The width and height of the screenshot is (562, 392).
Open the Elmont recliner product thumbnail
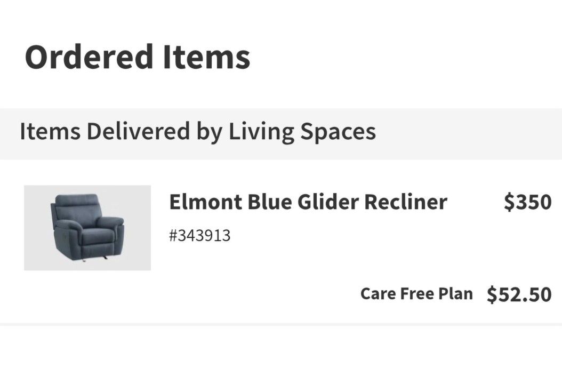tap(87, 228)
